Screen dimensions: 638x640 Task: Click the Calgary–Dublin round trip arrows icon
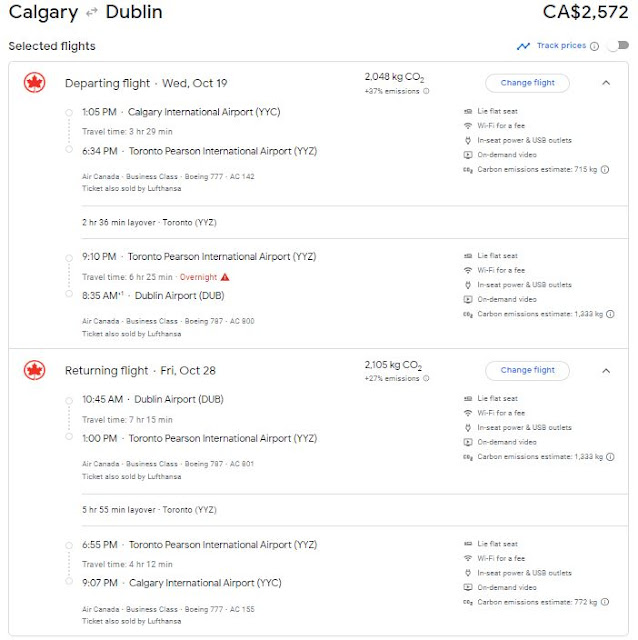coord(92,13)
